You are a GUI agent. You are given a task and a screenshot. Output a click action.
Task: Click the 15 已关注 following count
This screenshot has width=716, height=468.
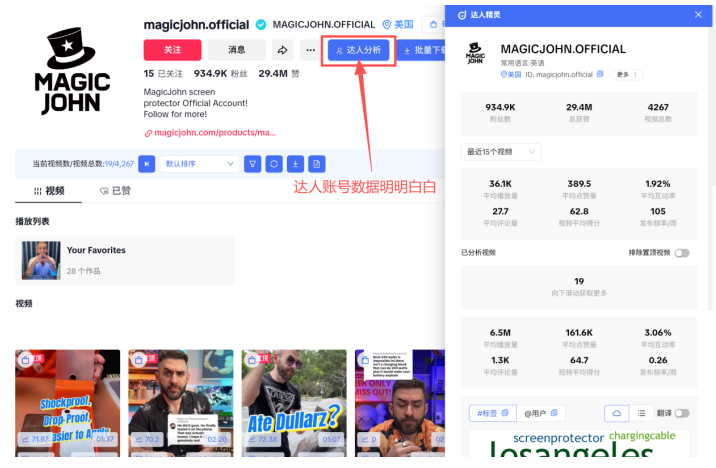point(163,74)
